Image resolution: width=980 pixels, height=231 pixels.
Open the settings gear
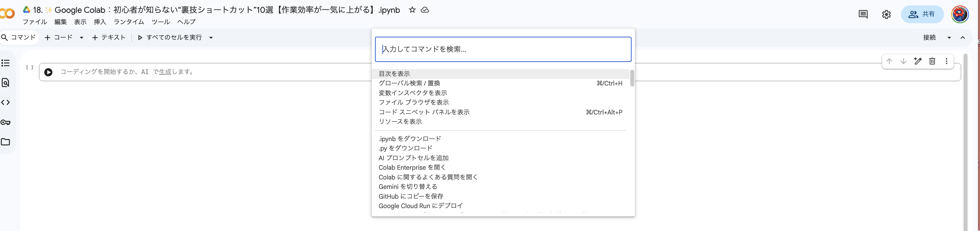click(x=886, y=14)
